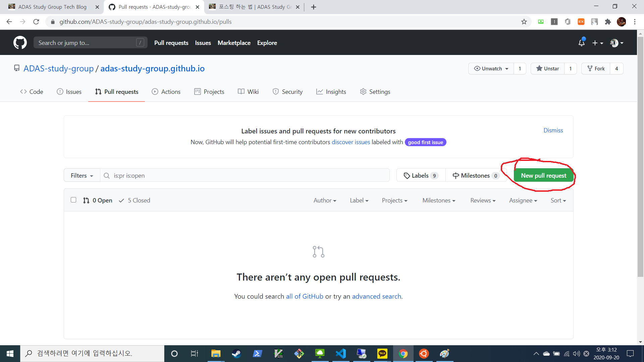Click Chrome extensions puzzle icon

(x=608, y=22)
